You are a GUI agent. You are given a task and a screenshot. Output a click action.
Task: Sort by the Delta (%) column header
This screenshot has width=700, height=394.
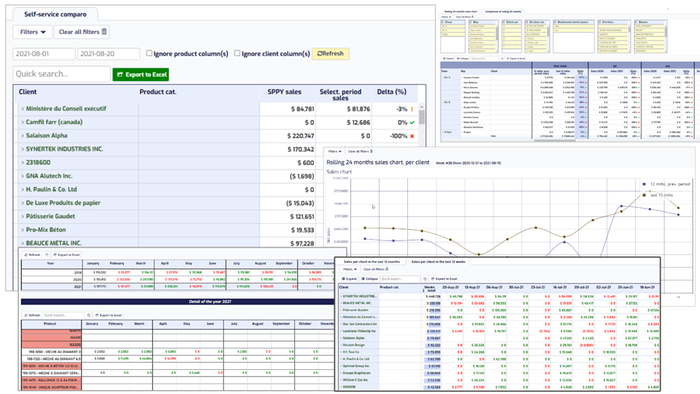pyautogui.click(x=392, y=92)
